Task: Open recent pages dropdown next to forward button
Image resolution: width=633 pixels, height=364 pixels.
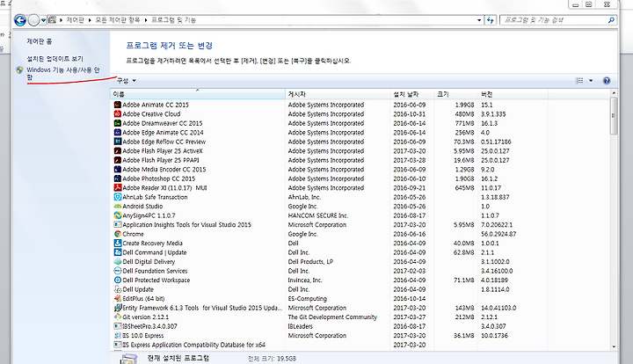Action: tap(43, 19)
